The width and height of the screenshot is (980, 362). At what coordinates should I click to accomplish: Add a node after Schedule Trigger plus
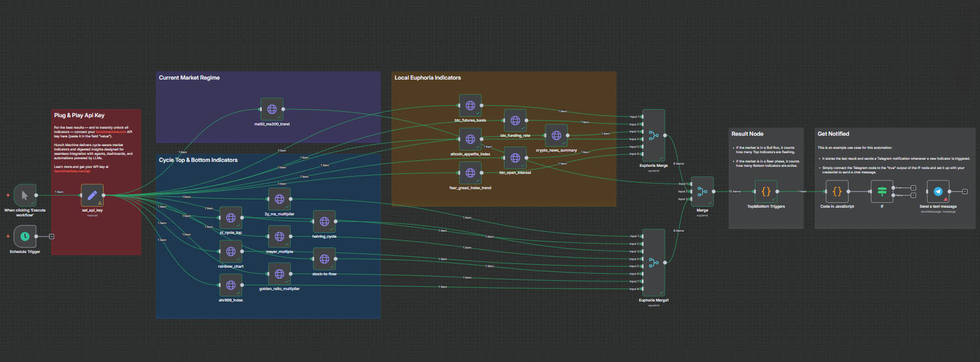[x=52, y=237]
